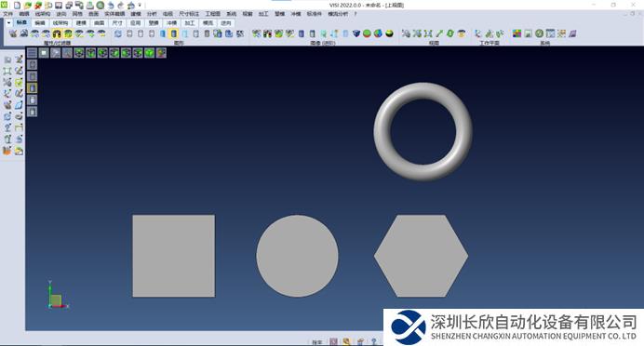
Task: Open the 分析 menu
Action: click(152, 14)
